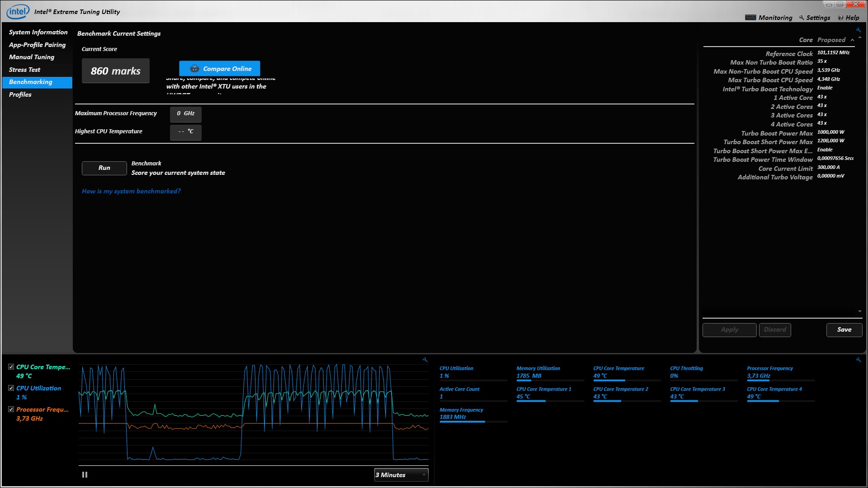
Task: Click wrench icon above Core Proposed panel
Action: (858, 30)
